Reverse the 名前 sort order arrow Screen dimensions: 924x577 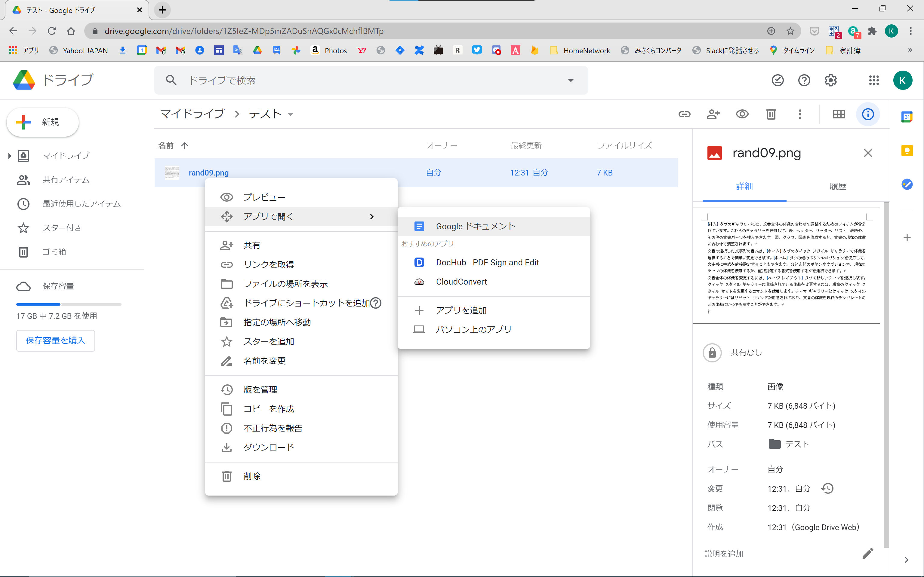pyautogui.click(x=185, y=145)
